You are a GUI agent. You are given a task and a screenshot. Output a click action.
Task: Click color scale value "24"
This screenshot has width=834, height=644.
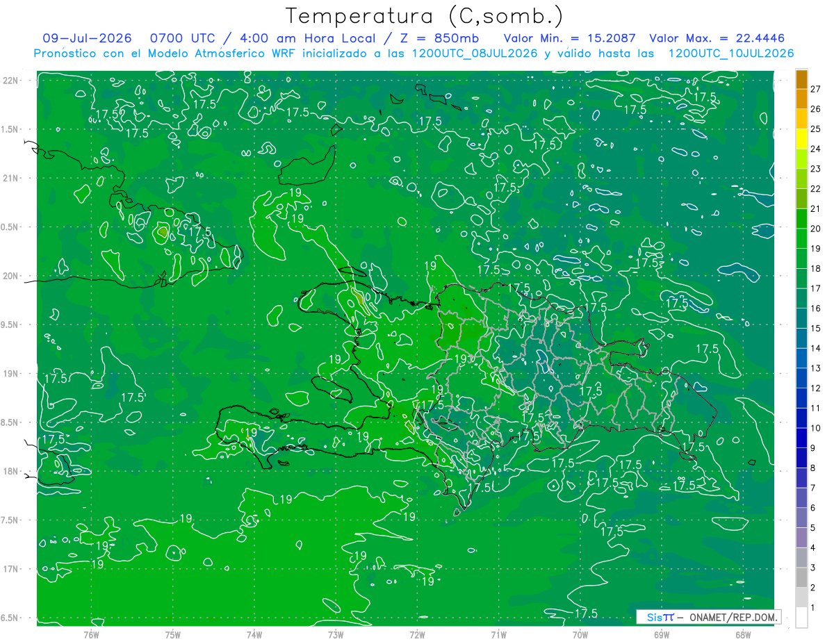pos(817,149)
